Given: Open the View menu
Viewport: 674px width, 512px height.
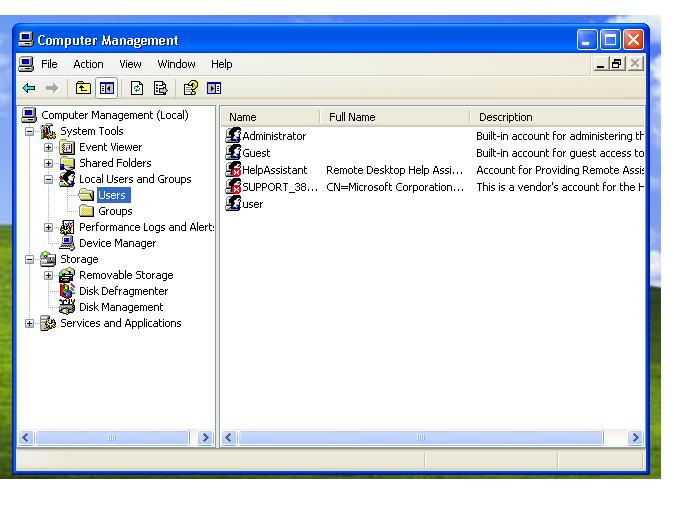Looking at the screenshot, I should pos(130,64).
